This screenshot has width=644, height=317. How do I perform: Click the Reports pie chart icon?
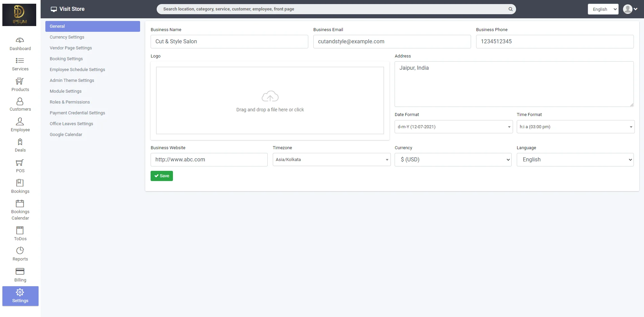(20, 251)
